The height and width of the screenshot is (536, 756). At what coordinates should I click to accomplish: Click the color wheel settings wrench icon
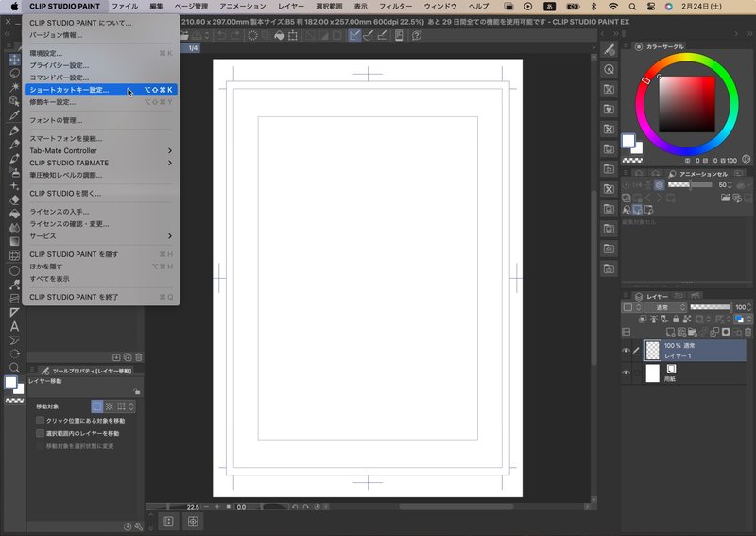pyautogui.click(x=747, y=159)
